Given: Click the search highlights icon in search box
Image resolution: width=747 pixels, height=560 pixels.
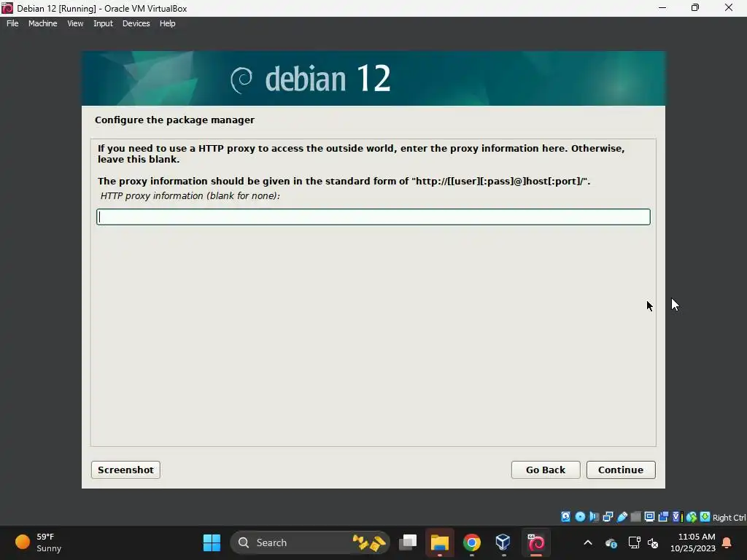Looking at the screenshot, I should (368, 542).
